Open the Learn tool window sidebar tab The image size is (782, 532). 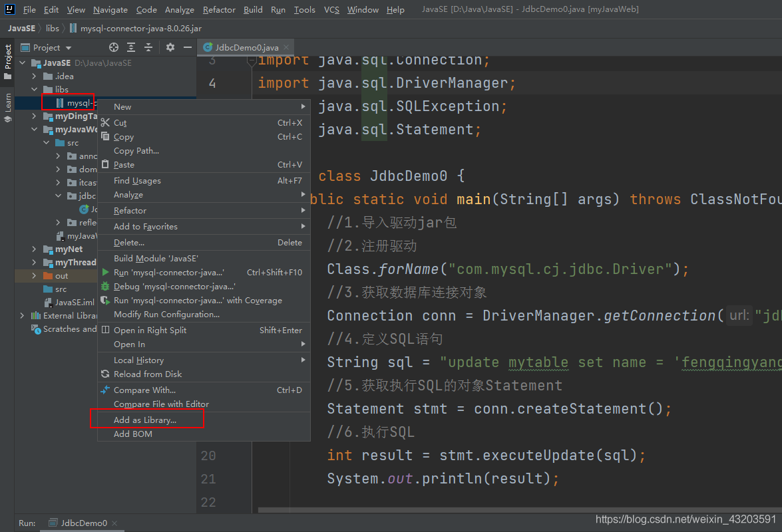pyautogui.click(x=7, y=107)
